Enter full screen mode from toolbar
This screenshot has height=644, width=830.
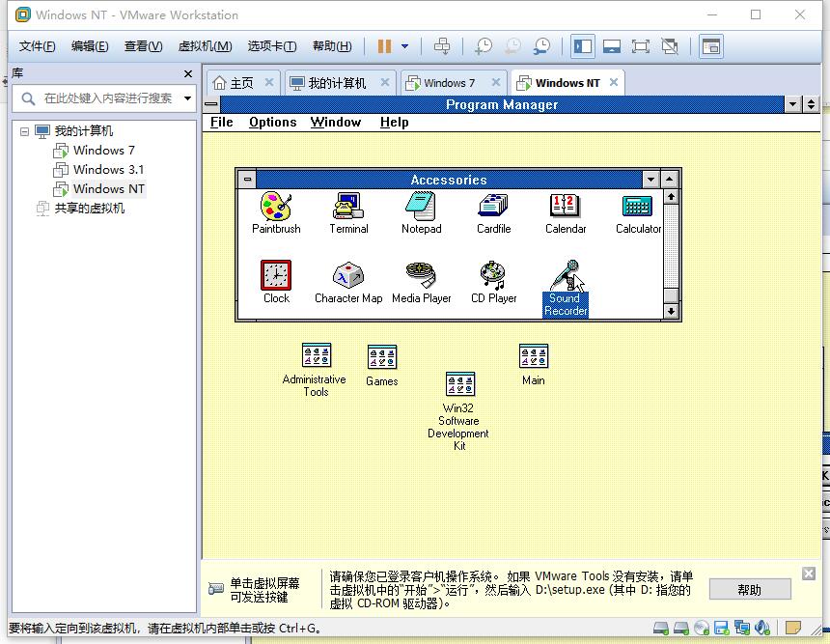tap(641, 46)
